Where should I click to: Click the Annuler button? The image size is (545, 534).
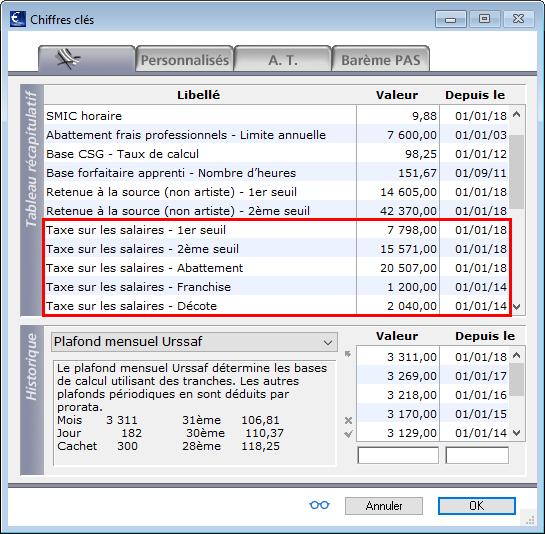pyautogui.click(x=384, y=506)
